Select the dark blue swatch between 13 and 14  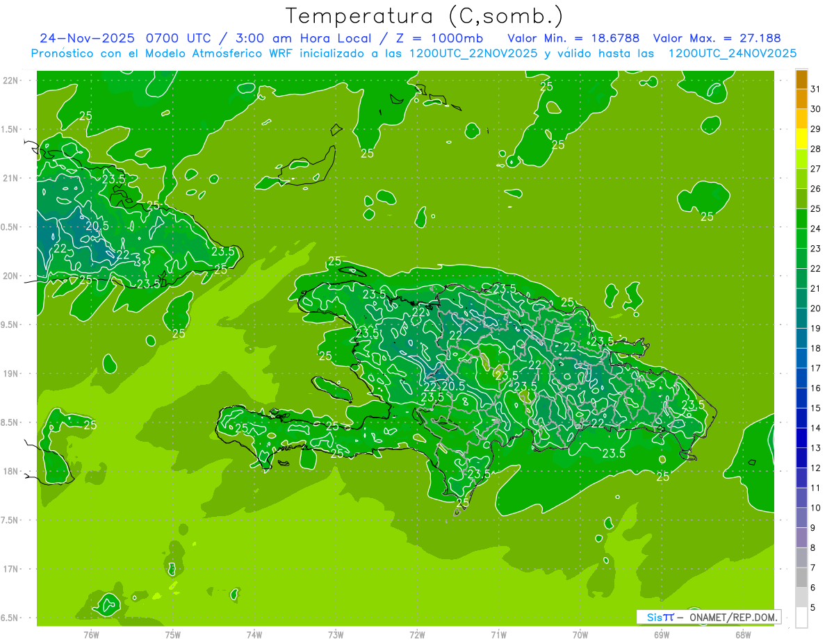tap(801, 438)
